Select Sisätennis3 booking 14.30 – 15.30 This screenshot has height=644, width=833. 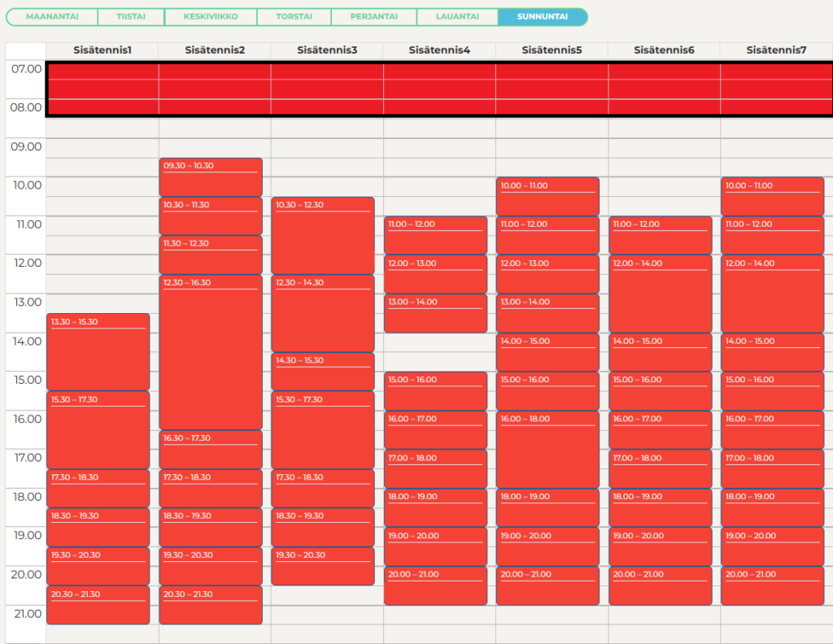pos(323,372)
